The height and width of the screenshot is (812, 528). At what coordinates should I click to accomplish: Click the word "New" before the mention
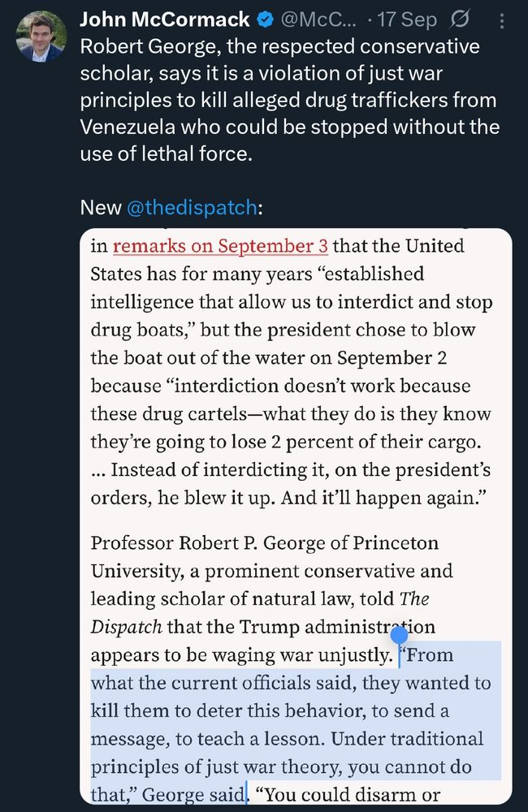point(101,207)
